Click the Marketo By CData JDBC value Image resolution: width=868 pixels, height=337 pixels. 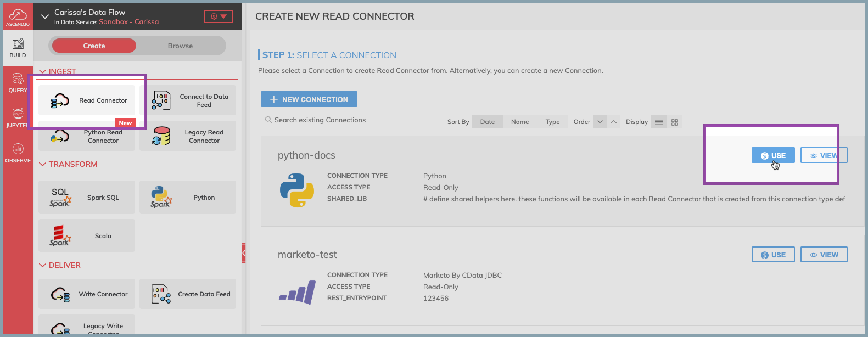(462, 276)
